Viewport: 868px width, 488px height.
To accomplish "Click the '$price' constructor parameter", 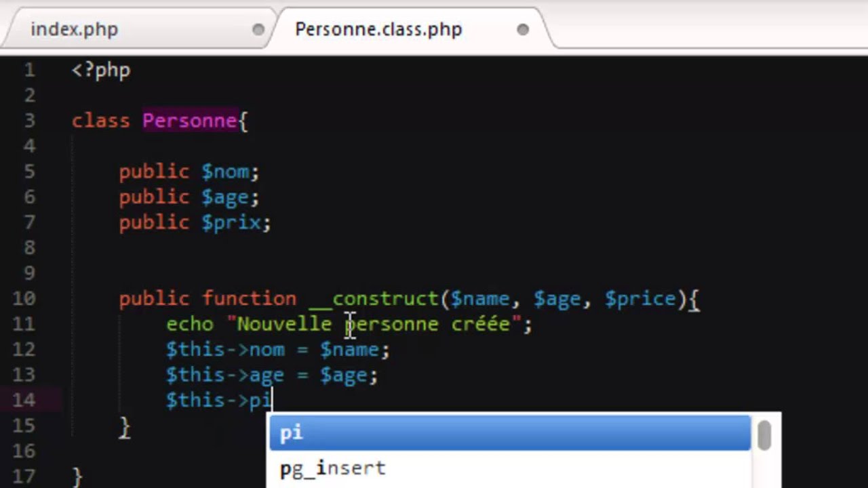I will point(641,299).
